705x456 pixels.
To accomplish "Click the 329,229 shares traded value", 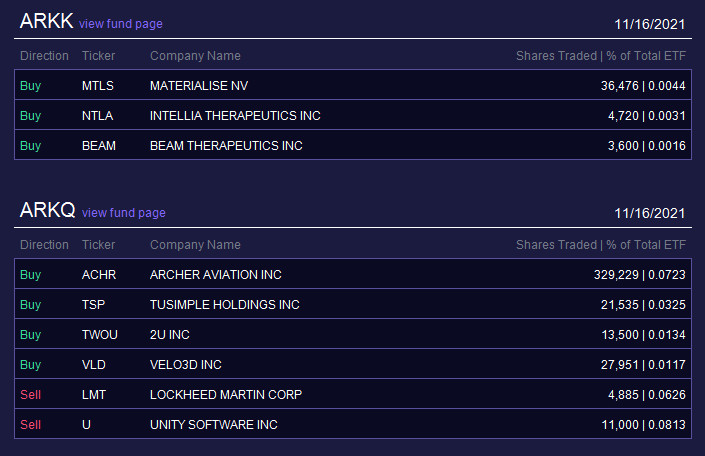I will click(616, 275).
